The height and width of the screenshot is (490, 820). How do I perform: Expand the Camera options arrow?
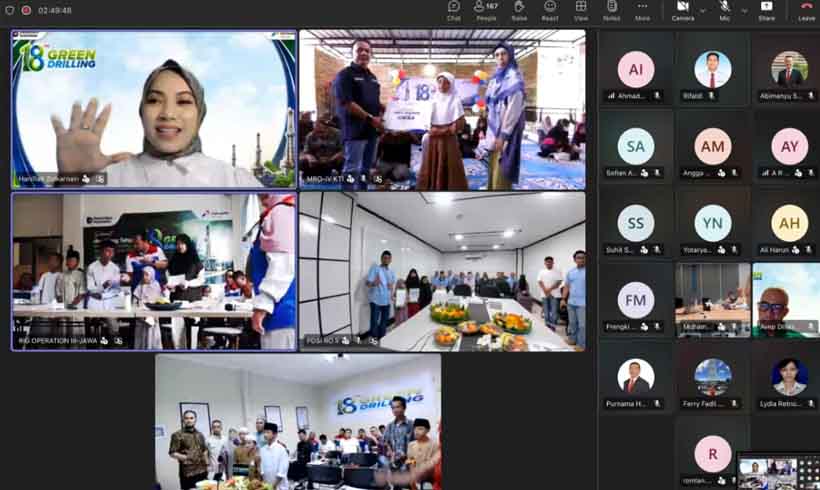pyautogui.click(x=702, y=10)
